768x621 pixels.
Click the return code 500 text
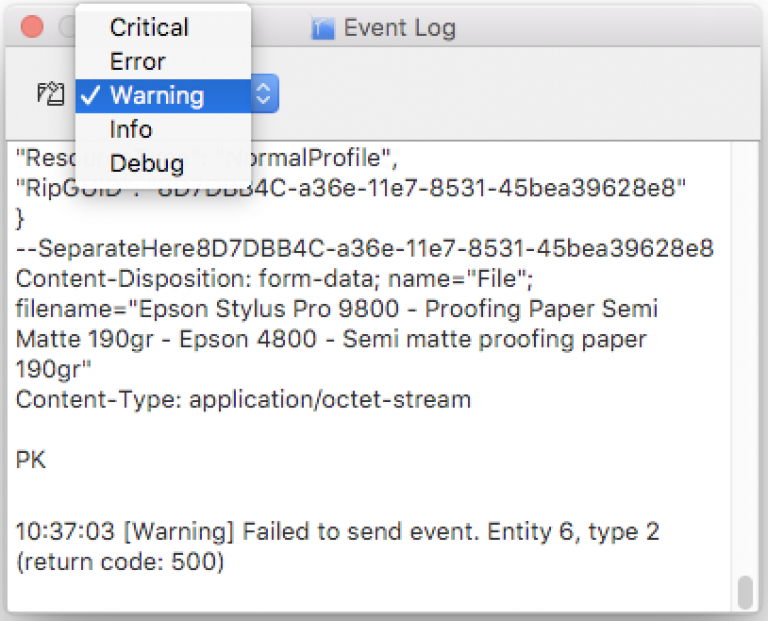click(x=120, y=562)
